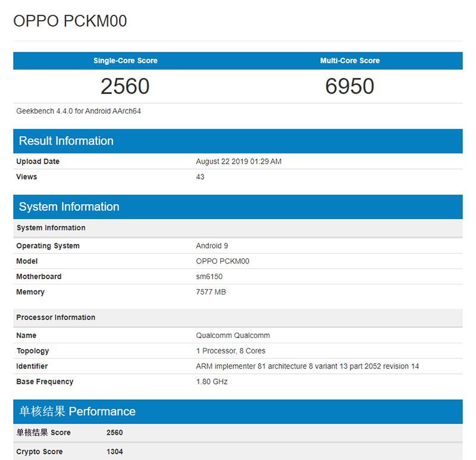The height and width of the screenshot is (460, 476).
Task: Click the 'Motherboard' label
Action: click(39, 277)
